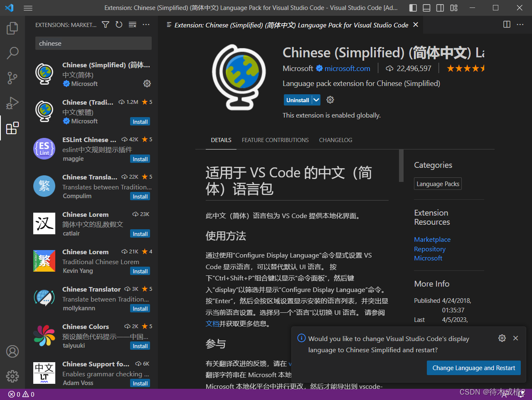Click Uninstall button
Screen dimensions: 532x400
(x=298, y=100)
